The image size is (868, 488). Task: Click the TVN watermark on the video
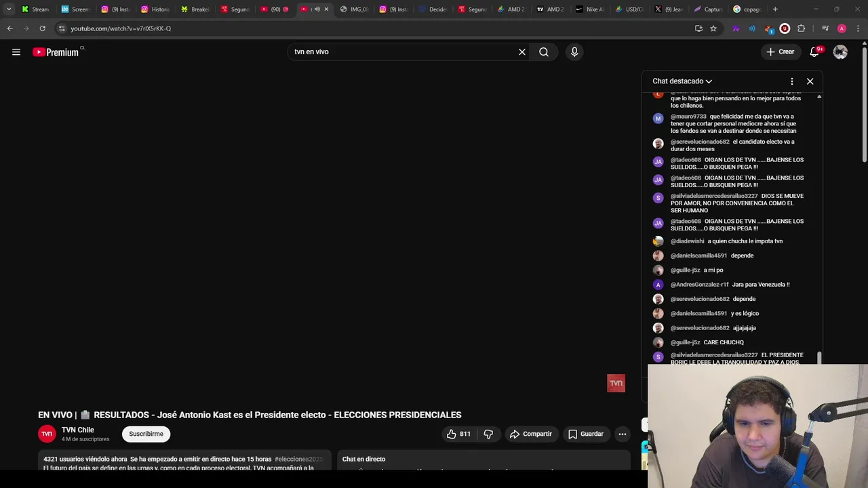(616, 383)
